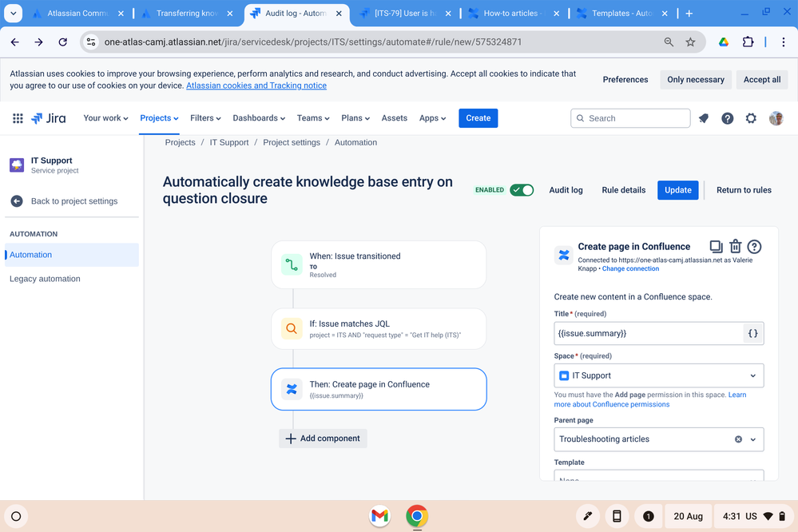Screen dimensions: 798x532
Task: Open Jira settings gear icon
Action: click(751, 118)
